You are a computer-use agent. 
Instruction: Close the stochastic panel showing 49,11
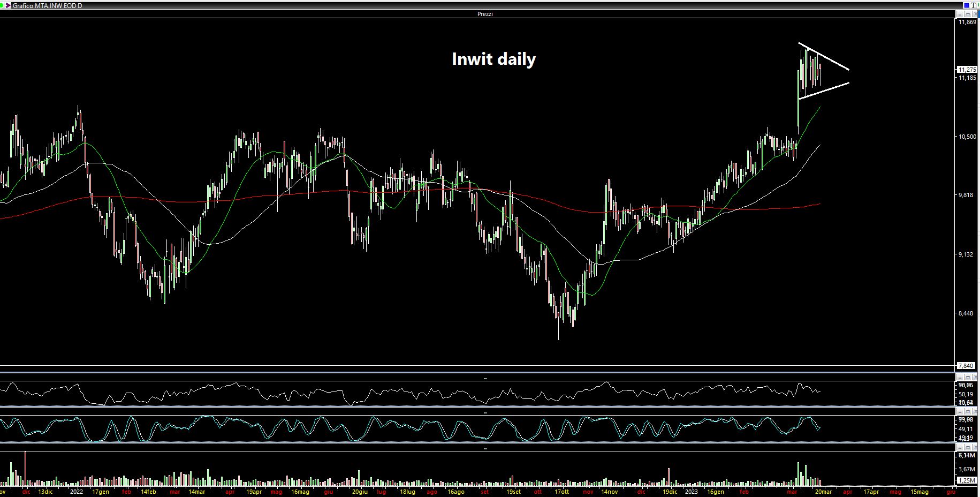click(975, 411)
